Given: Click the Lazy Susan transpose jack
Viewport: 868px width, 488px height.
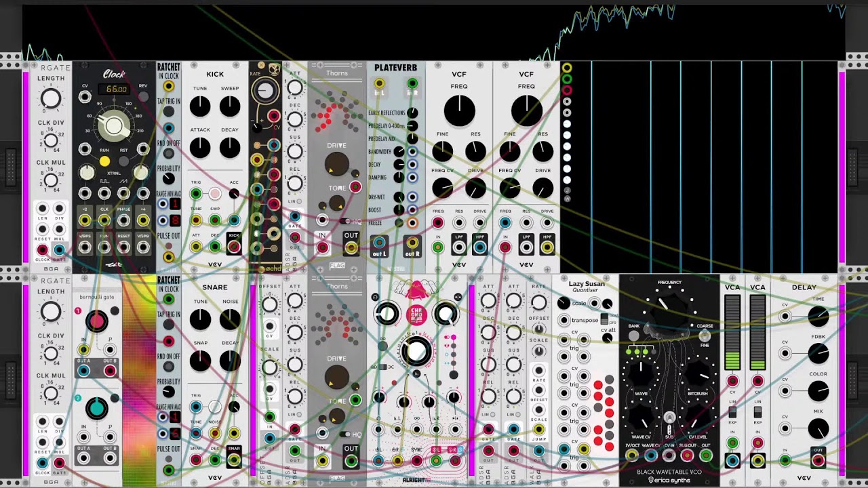Looking at the screenshot, I should pos(564,320).
